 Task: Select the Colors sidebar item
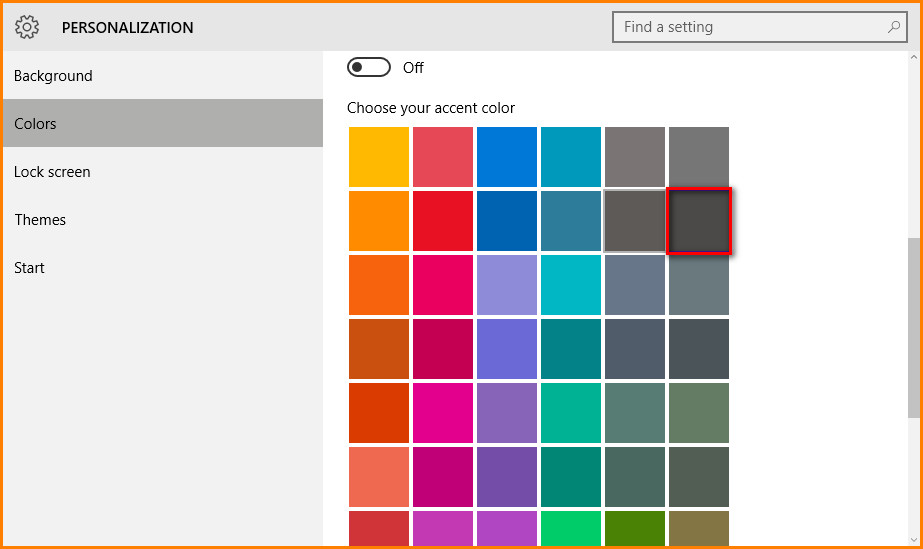tap(36, 124)
